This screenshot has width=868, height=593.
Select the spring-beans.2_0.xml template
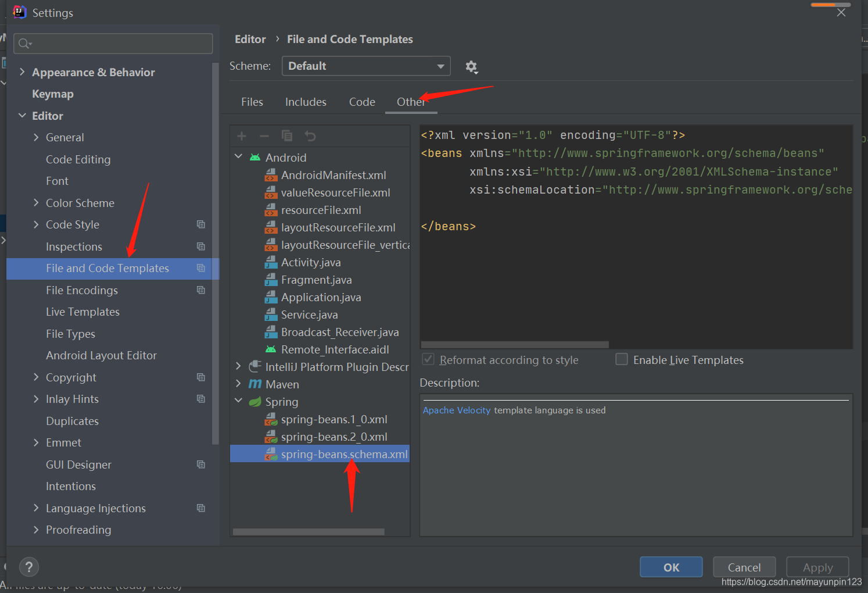tap(334, 436)
